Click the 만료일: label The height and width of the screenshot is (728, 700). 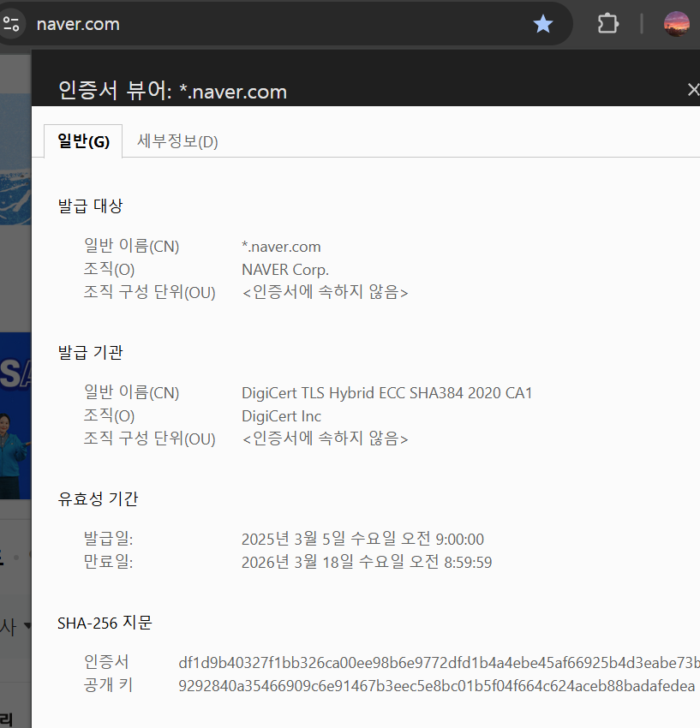click(108, 562)
